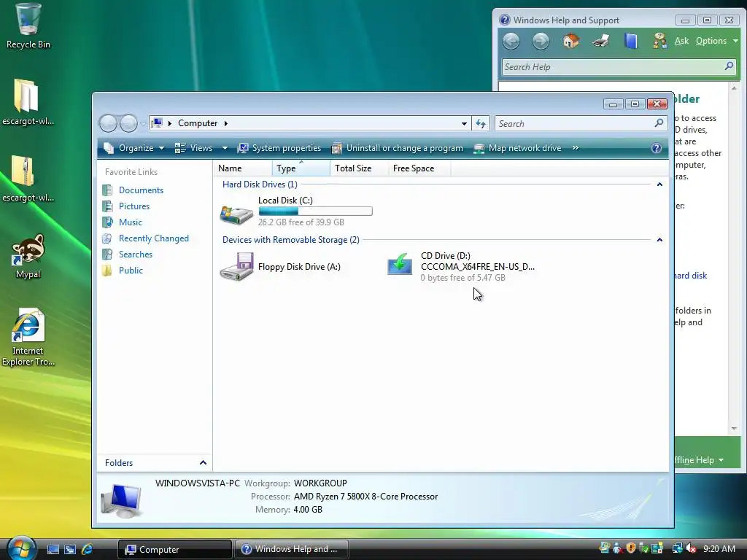Switch to Windows Help taskbar button
747x560 pixels.
tap(292, 549)
